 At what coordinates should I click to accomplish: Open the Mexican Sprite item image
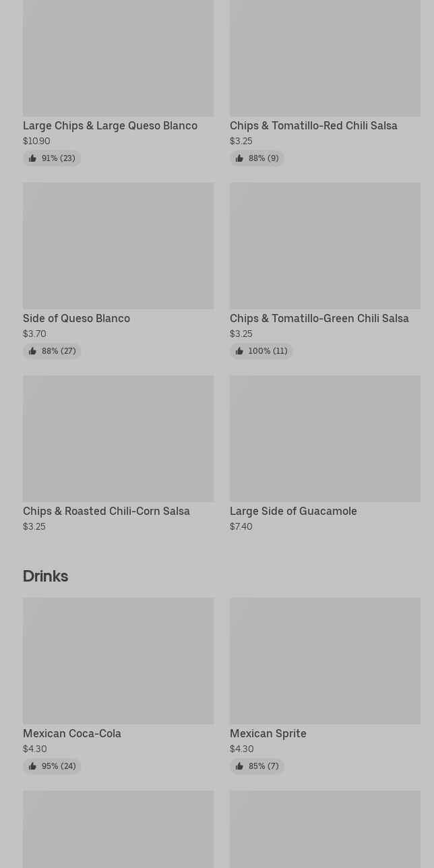pyautogui.click(x=325, y=661)
